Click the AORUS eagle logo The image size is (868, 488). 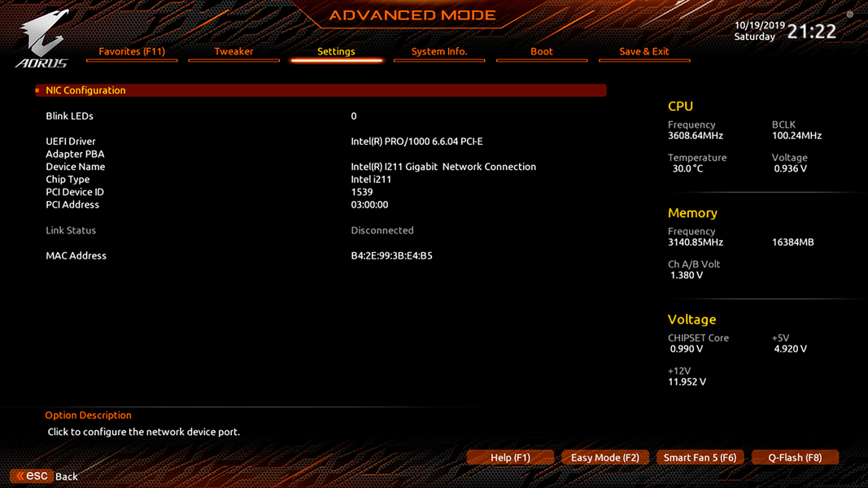[x=42, y=39]
